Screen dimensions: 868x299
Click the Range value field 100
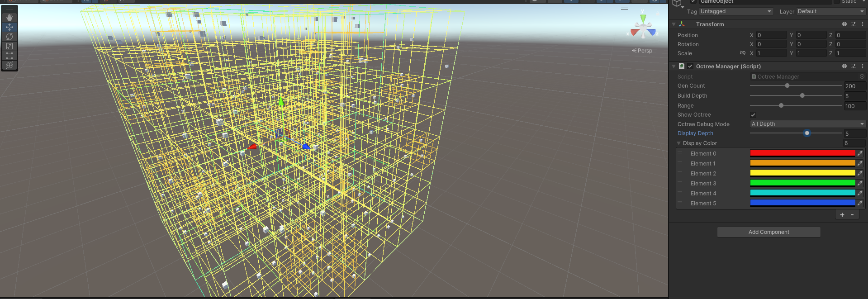click(855, 106)
